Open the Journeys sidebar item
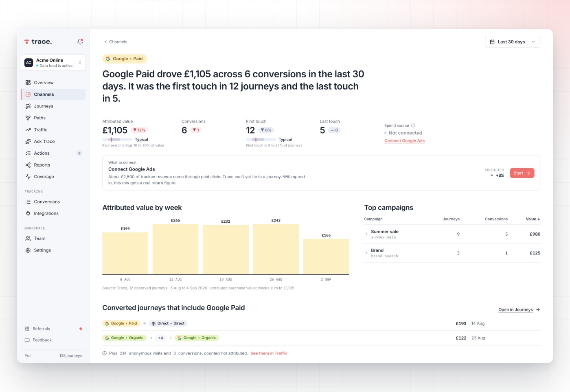Screen dimensions: 570x392 (x=53, y=106)
